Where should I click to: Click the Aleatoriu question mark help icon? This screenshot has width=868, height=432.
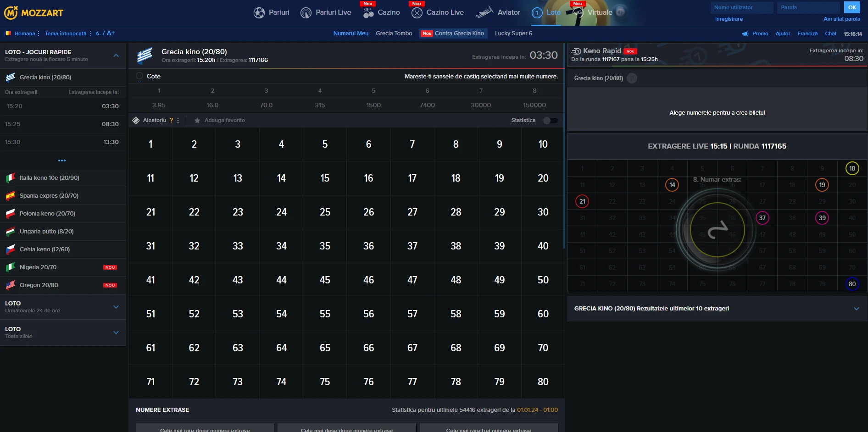click(172, 121)
